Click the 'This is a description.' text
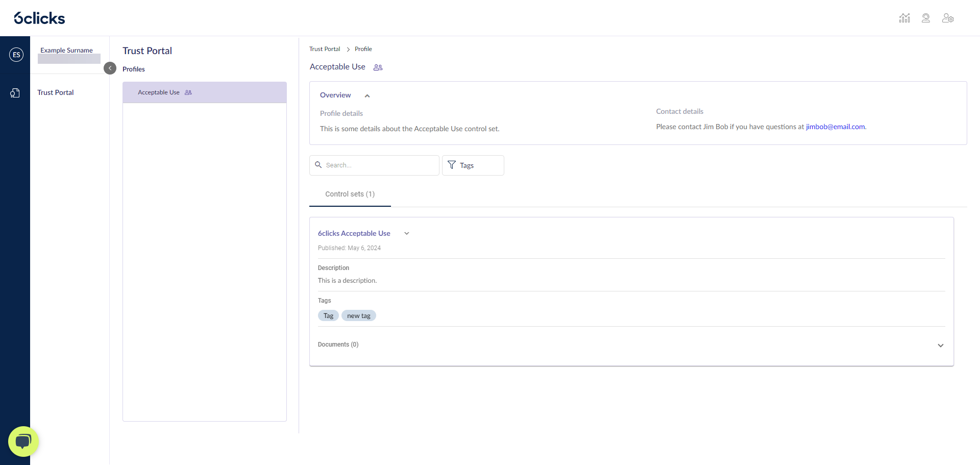The image size is (980, 465). click(x=347, y=281)
